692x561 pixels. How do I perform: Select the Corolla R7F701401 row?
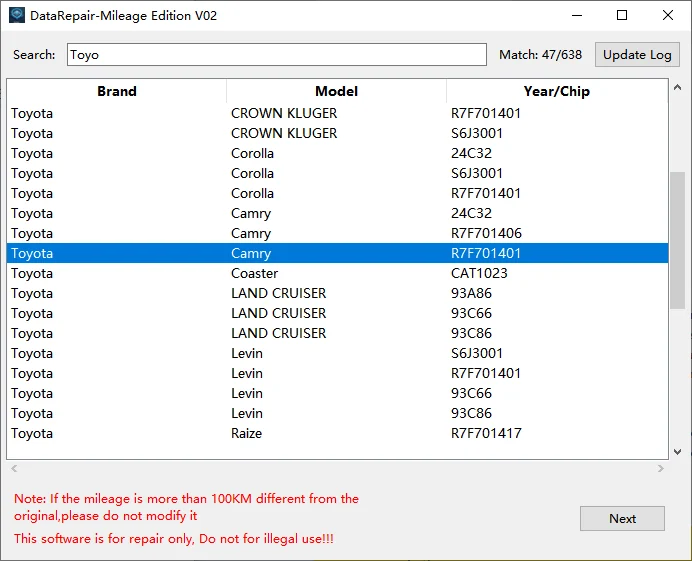coord(337,193)
